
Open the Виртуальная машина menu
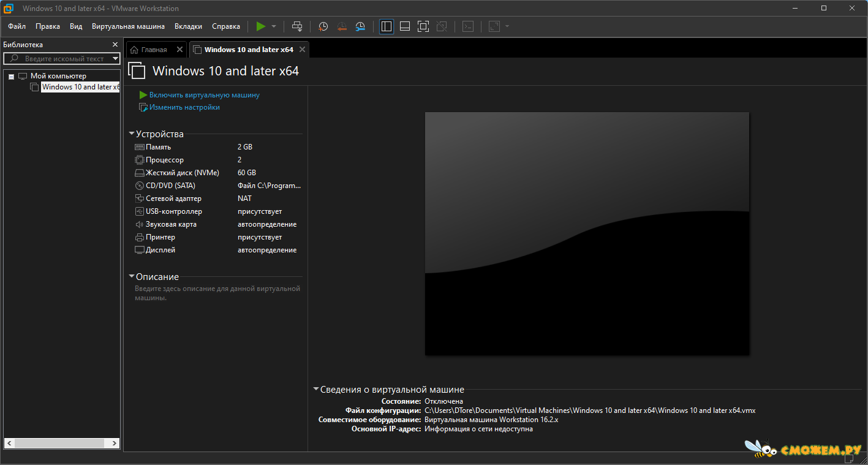click(x=128, y=26)
